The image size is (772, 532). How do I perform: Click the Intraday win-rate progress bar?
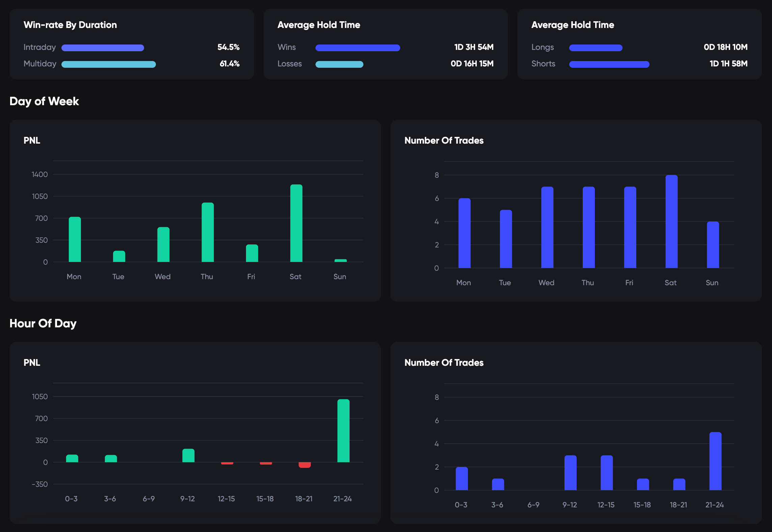click(x=102, y=48)
